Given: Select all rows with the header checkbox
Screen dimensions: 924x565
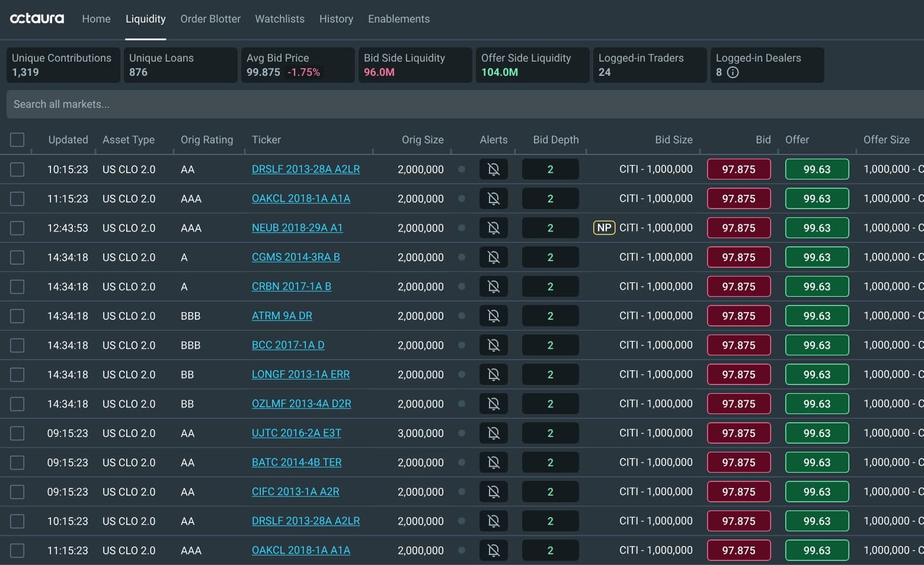Looking at the screenshot, I should click(x=17, y=140).
